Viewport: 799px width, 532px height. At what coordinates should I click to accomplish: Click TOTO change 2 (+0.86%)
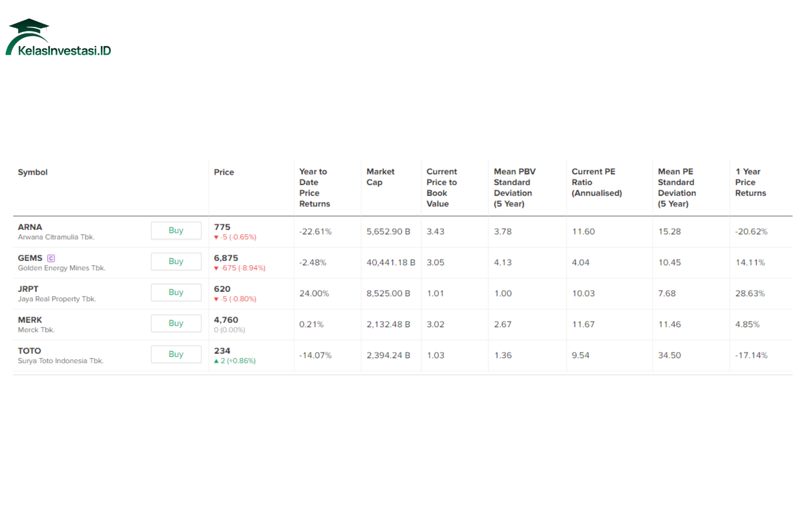point(235,361)
